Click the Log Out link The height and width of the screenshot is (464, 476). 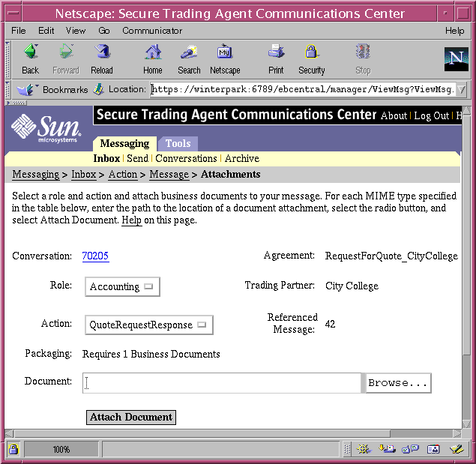click(431, 115)
